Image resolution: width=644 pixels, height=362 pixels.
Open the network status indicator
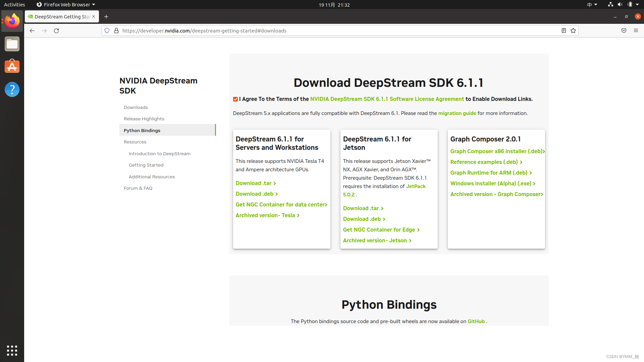click(610, 5)
